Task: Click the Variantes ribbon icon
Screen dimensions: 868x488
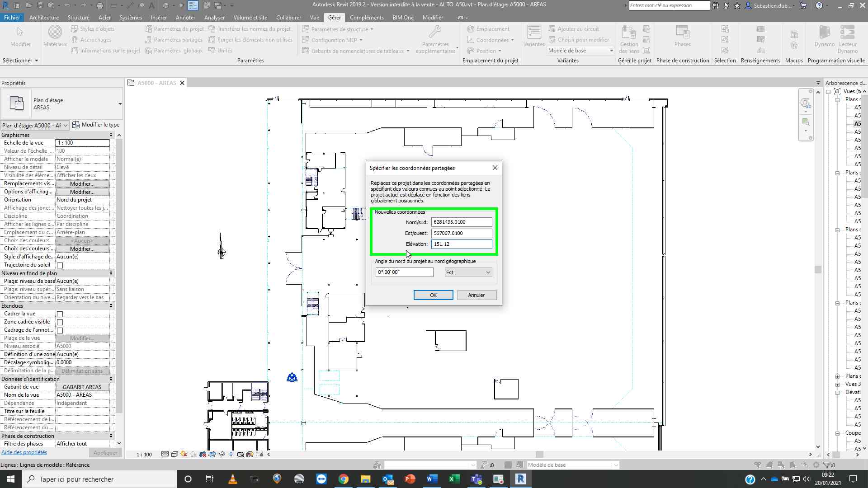Action: coord(534,36)
